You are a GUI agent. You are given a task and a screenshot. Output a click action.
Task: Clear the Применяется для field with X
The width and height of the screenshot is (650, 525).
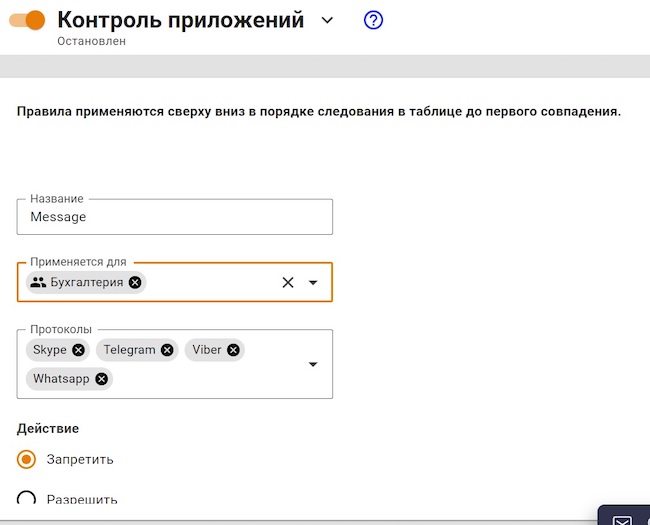[x=288, y=283]
